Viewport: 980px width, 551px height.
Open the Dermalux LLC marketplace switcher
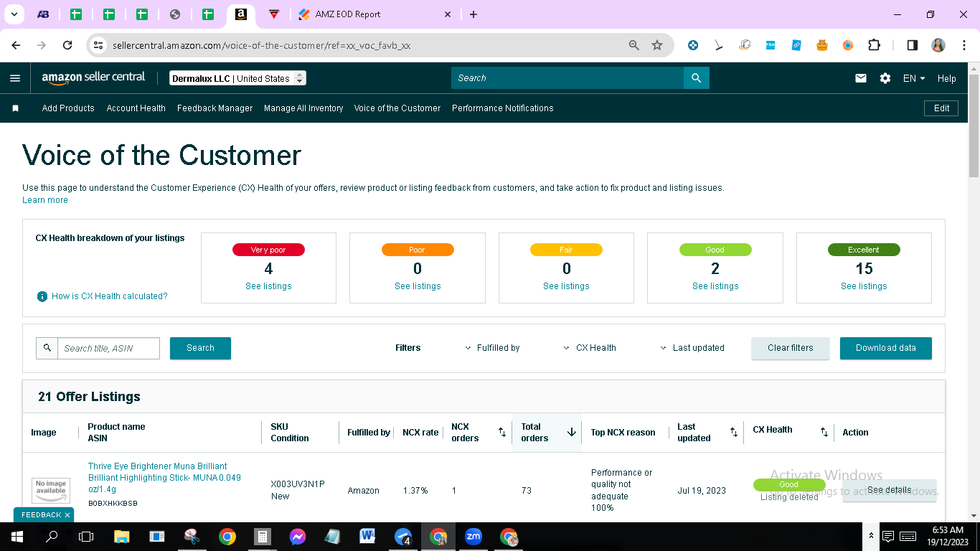click(x=238, y=78)
